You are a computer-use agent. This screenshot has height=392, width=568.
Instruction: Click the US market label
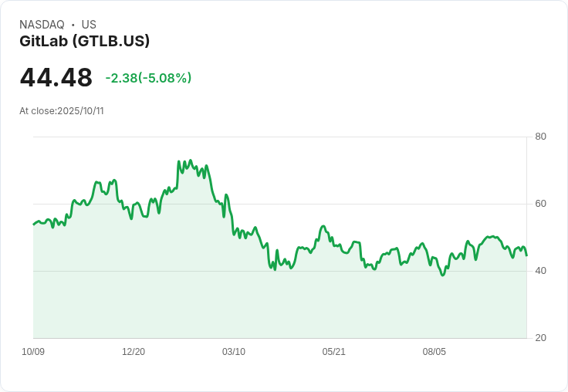(x=89, y=25)
